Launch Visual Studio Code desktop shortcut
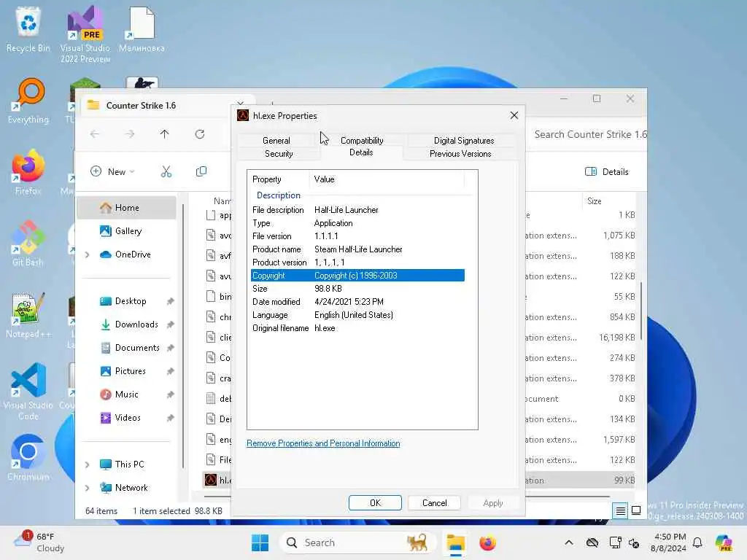Image resolution: width=747 pixels, height=560 pixels. click(x=28, y=392)
